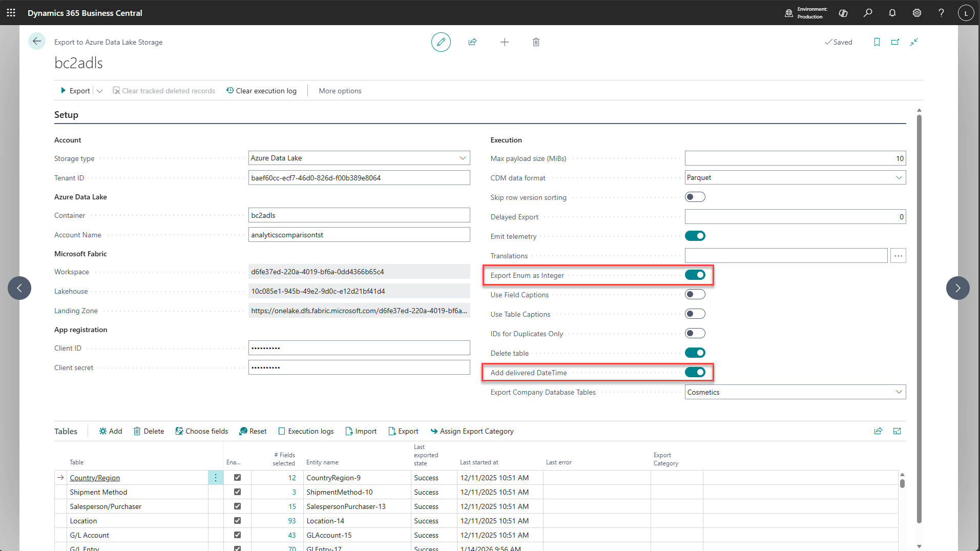Viewport: 980px width, 551px height.
Task: Open More options menu
Action: [340, 91]
